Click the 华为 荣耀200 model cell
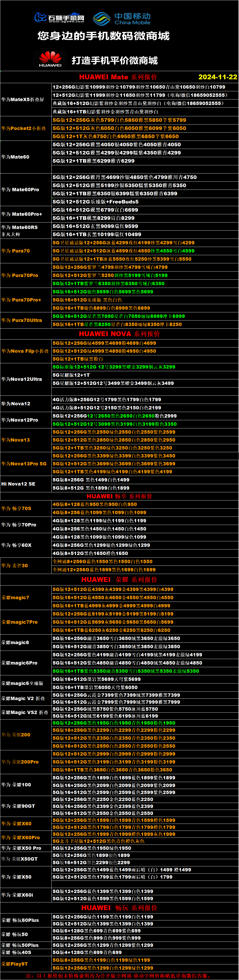This screenshot has height=980, width=239. (25, 735)
